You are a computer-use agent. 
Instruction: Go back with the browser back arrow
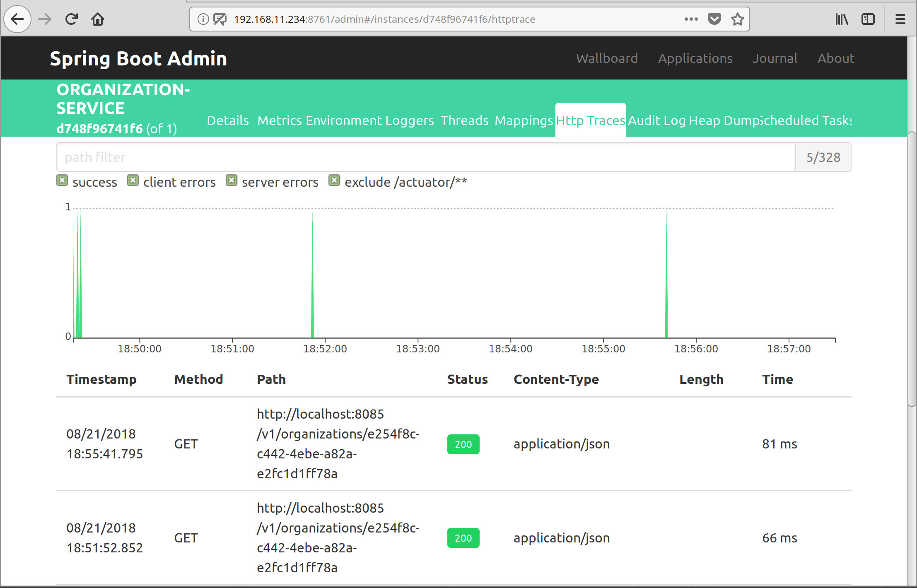pos(17,19)
